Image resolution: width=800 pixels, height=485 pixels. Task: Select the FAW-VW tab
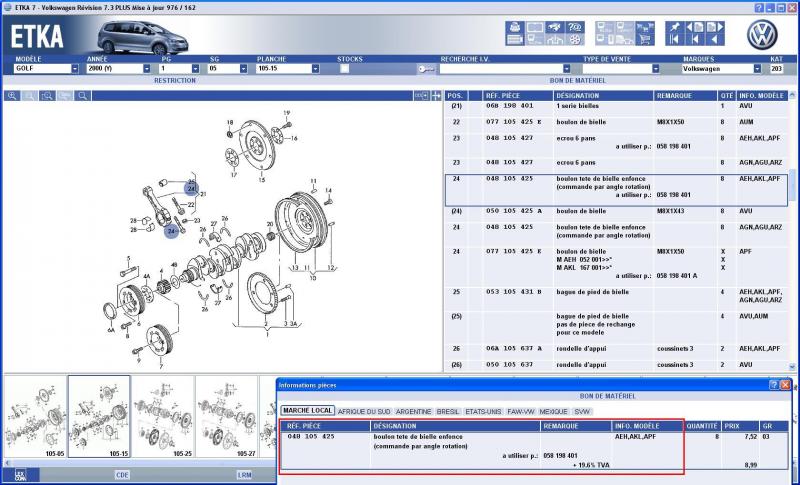pyautogui.click(x=520, y=412)
